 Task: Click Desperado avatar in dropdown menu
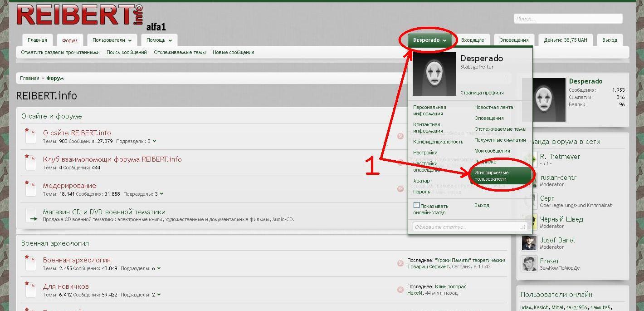click(x=434, y=74)
